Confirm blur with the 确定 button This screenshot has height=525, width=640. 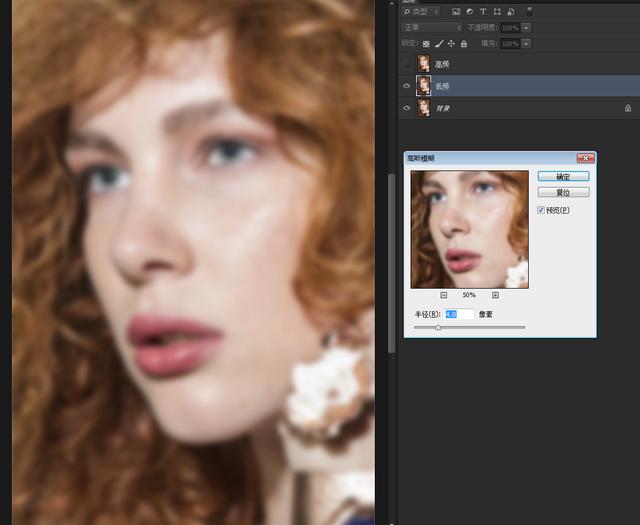click(563, 176)
